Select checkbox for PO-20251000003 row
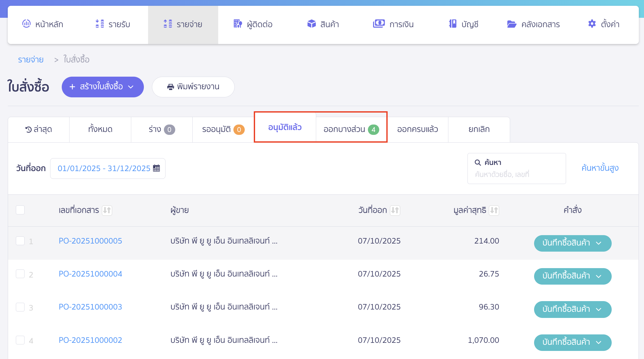Screen dimensions: 644x359 click(x=20, y=307)
